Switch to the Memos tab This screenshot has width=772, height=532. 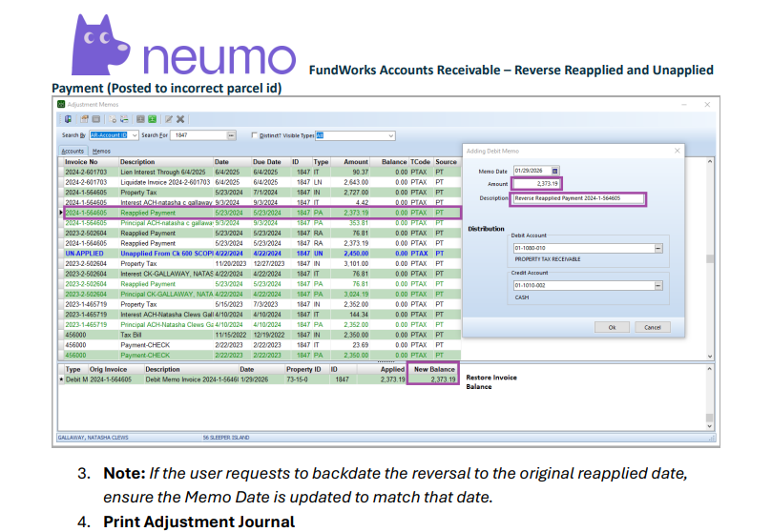tap(101, 151)
